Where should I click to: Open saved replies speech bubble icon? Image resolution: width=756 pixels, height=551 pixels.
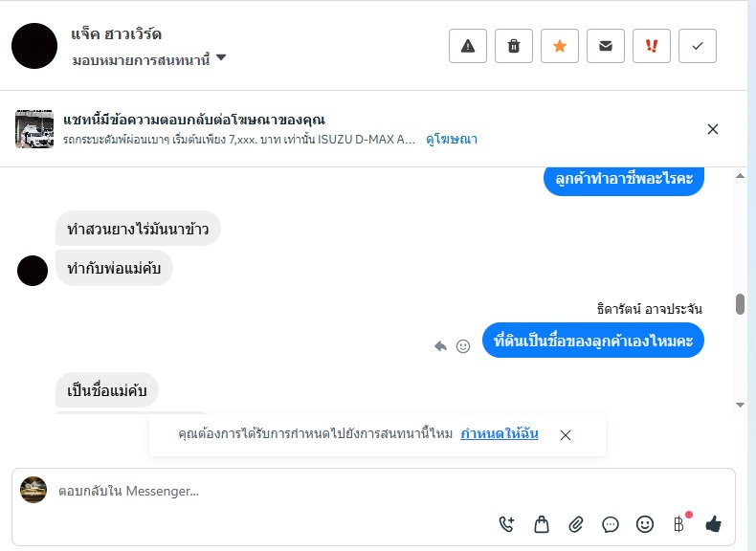pos(611,523)
